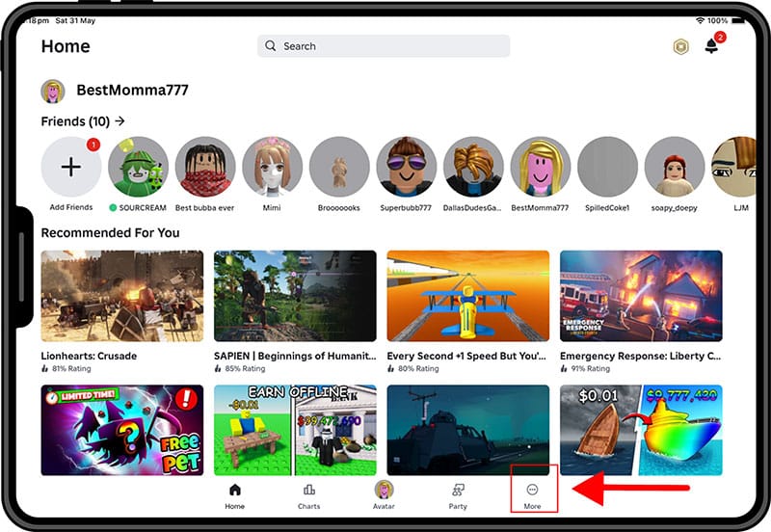Open SOURCREAM's friend avatar
Viewport: 771px width, 532px height.
(138, 167)
